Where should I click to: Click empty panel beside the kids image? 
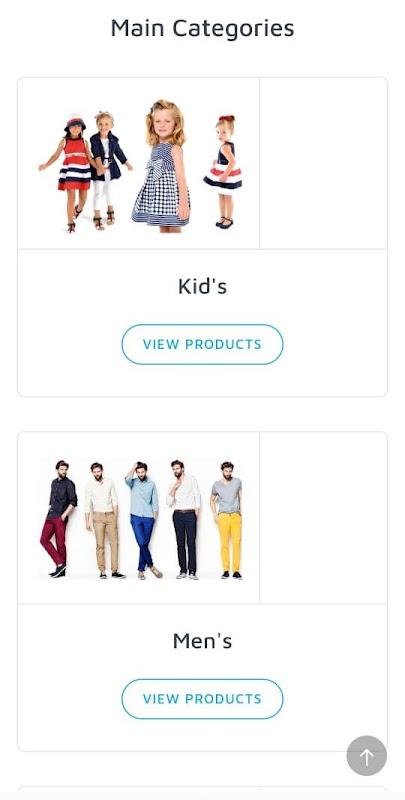323,163
